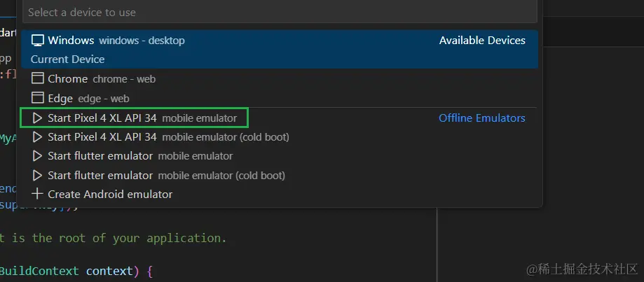Click the monitor icon beside Windows
Image resolution: width=644 pixels, height=282 pixels.
38,40
